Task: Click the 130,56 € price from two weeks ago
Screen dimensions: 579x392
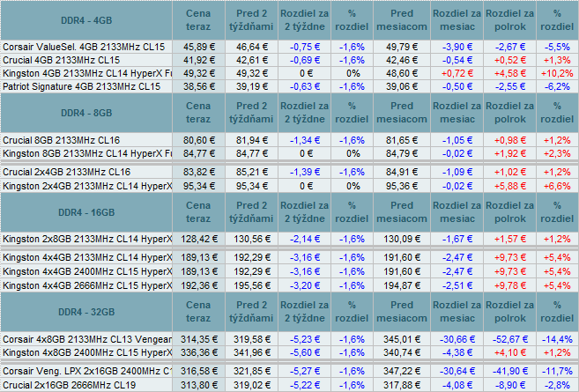Action: click(x=251, y=239)
